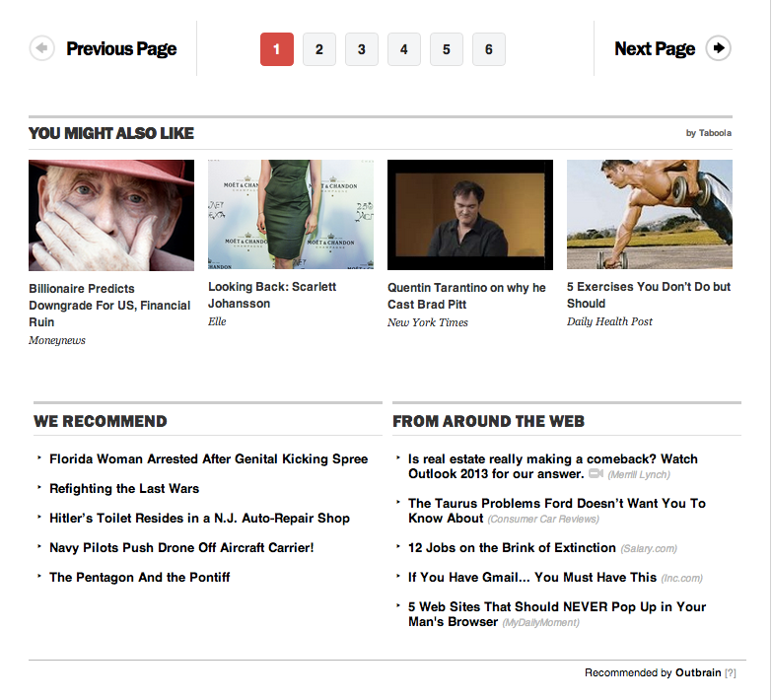
Task: Go to page 2
Action: pyautogui.click(x=319, y=49)
